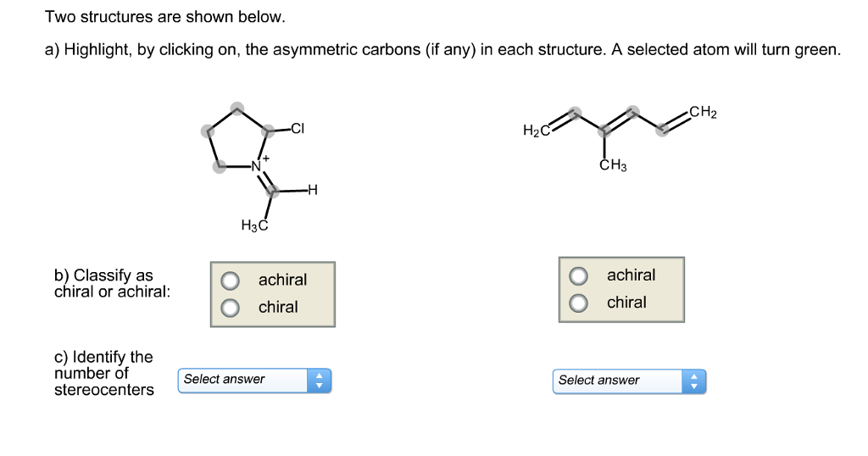This screenshot has height=456, width=868.
Task: Mark the right structure as chiral
Action: pyautogui.click(x=578, y=303)
